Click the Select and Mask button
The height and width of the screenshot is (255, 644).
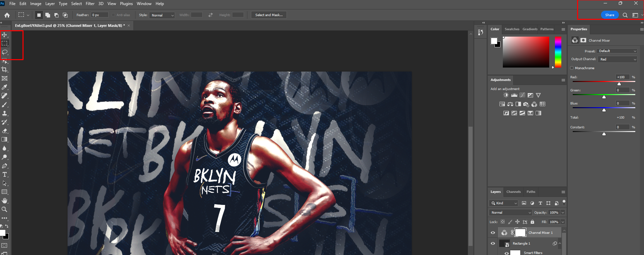(x=269, y=15)
